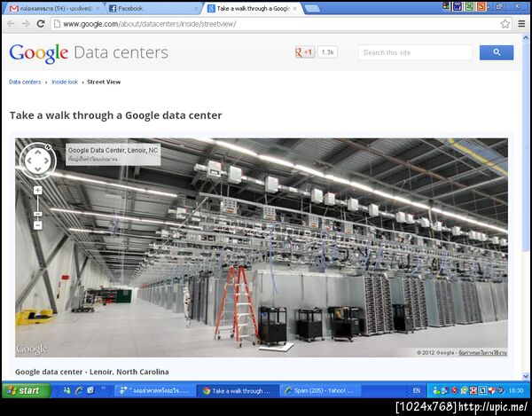This screenshot has height=416, width=532.
Task: Pan Street View up with the up arrow
Action: pos(37,153)
